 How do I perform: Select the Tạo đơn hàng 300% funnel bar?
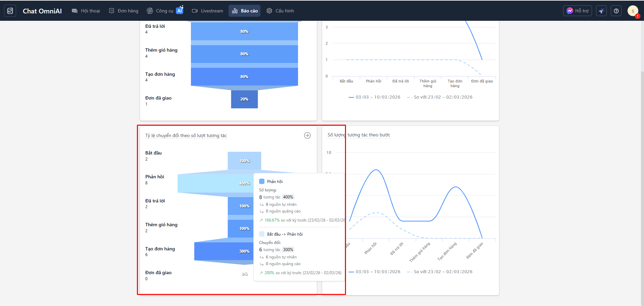click(x=224, y=251)
